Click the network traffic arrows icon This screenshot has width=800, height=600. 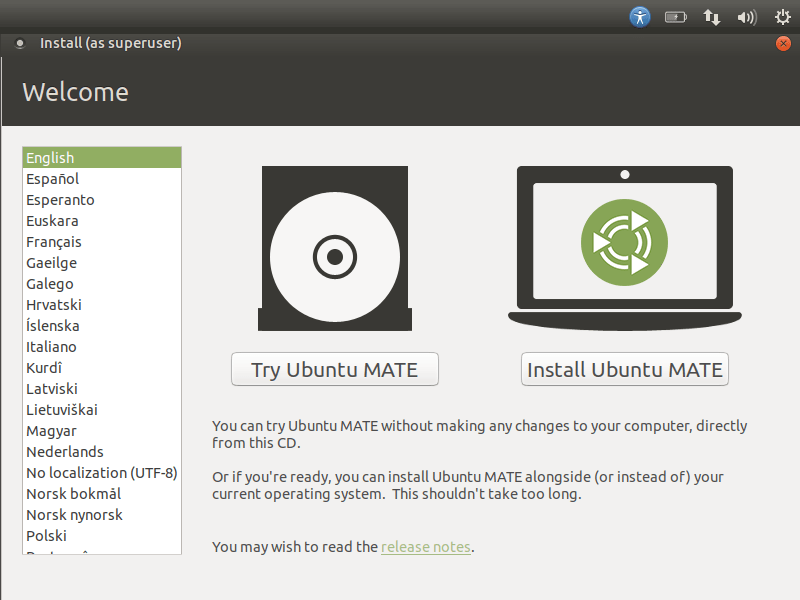(x=711, y=16)
